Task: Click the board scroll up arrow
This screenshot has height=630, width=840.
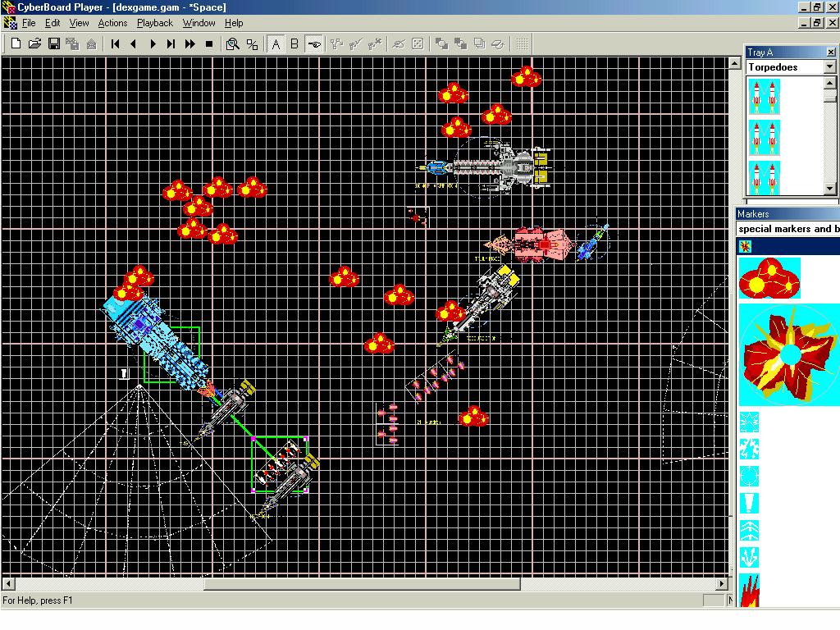Action: (x=734, y=63)
